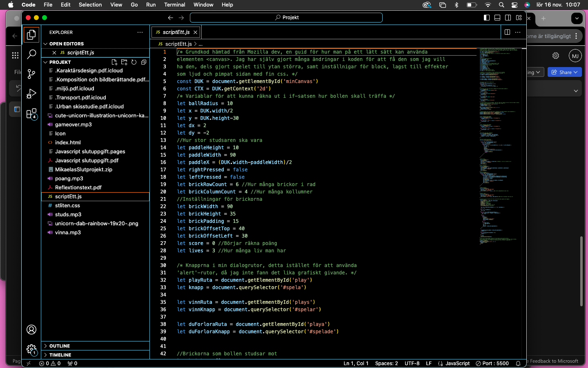
Task: Collapse the OPEN EDITORS section
Action: click(x=66, y=44)
